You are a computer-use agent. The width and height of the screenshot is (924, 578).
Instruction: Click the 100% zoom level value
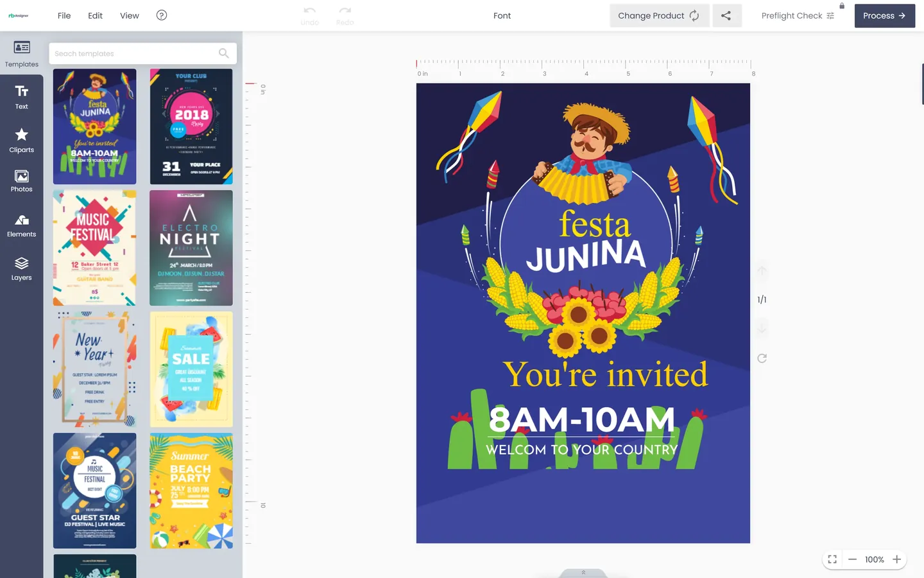coord(875,559)
